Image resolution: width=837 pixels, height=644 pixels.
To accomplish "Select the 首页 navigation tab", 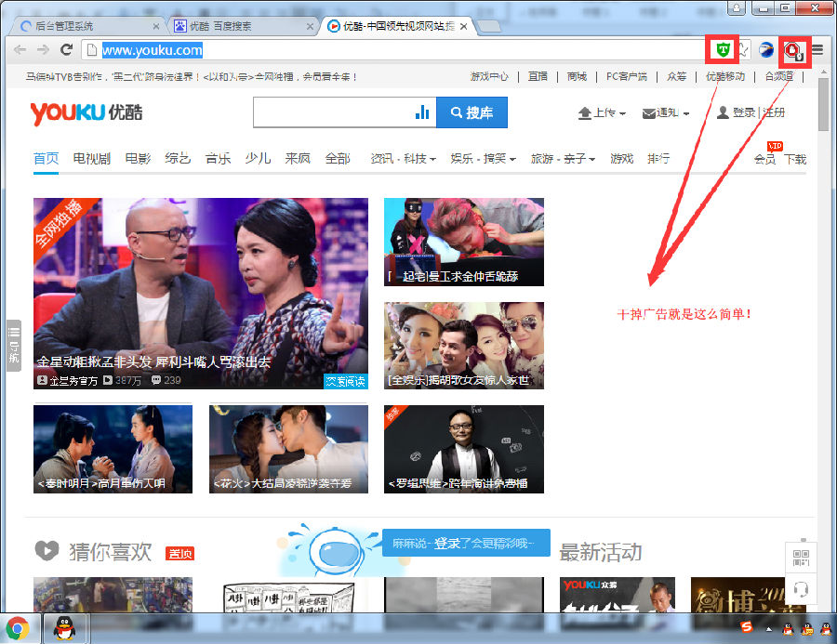I will tap(46, 159).
